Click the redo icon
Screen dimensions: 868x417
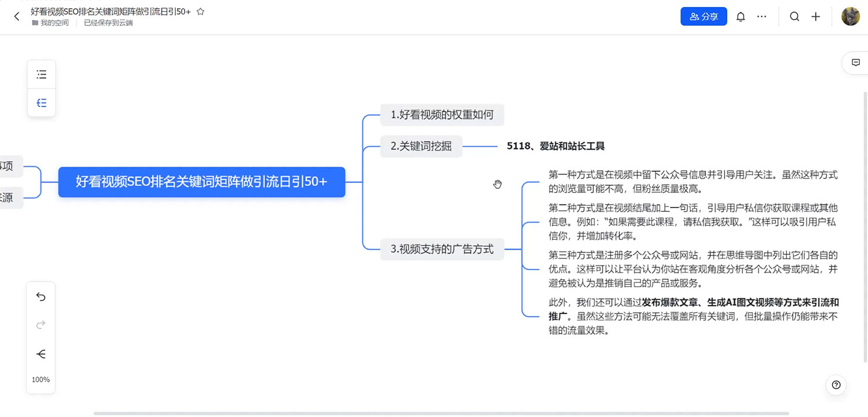(41, 325)
